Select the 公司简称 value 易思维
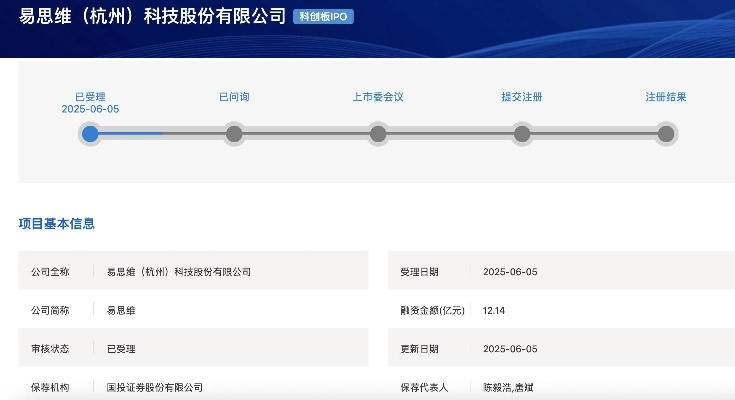Image resolution: width=735 pixels, height=400 pixels. pos(121,311)
